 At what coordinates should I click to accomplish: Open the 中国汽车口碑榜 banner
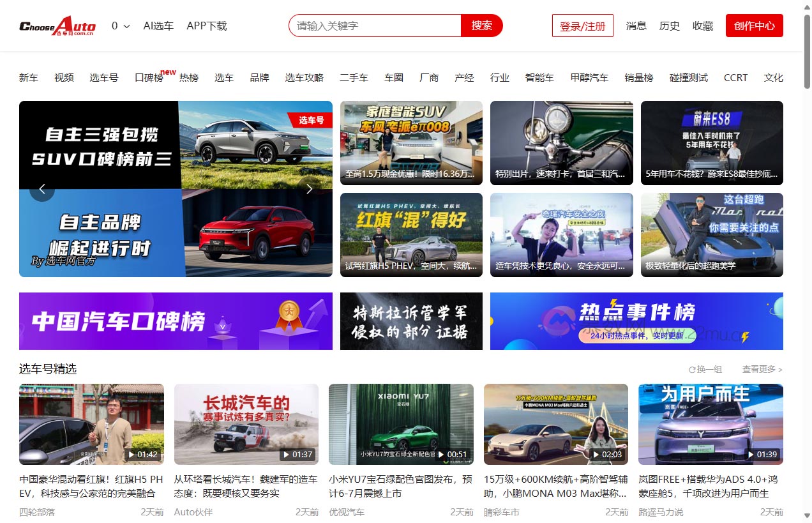tap(176, 321)
